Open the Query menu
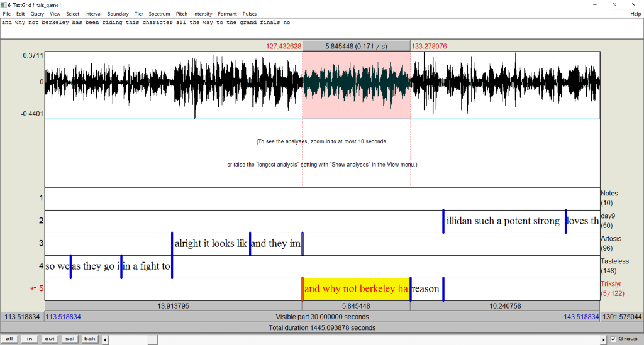Screen dimensions: 644x345 tap(37, 14)
